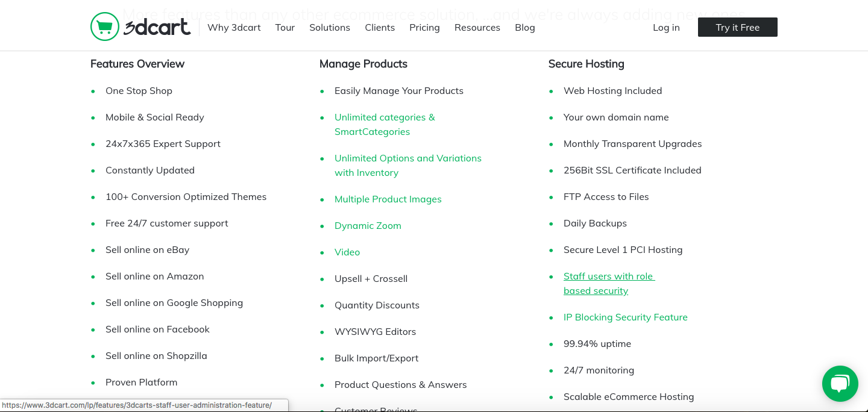Open Staff users with role based security
Viewport: 868px width, 412px height.
click(609, 284)
